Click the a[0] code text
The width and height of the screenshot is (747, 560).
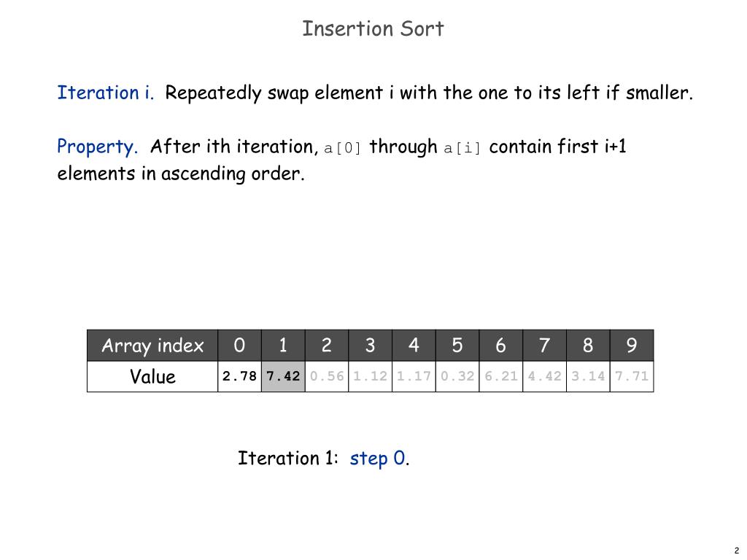[343, 148]
